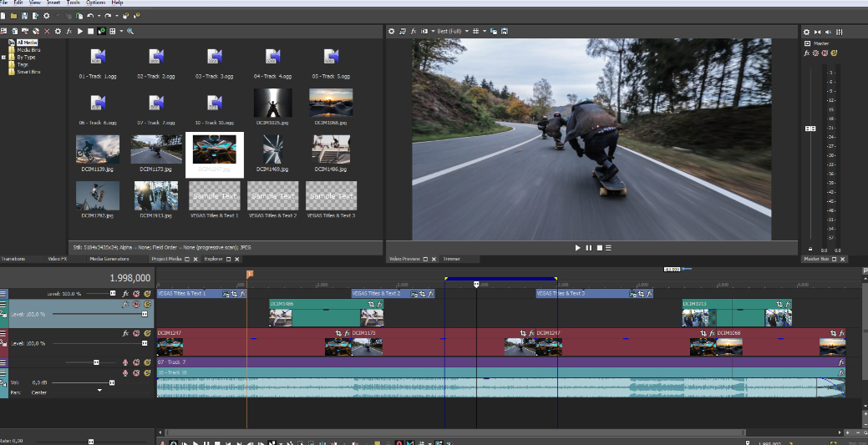Save snapshot of preview to file
The width and height of the screenshot is (868, 445).
tap(505, 31)
